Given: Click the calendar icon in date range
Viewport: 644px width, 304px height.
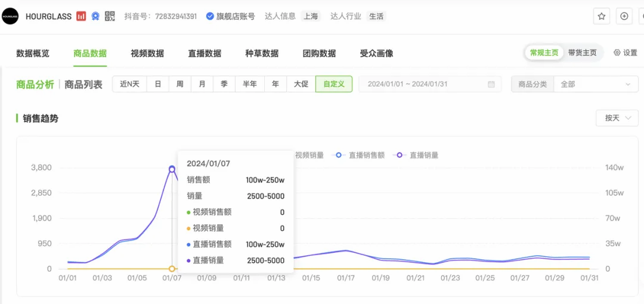Looking at the screenshot, I should [491, 84].
